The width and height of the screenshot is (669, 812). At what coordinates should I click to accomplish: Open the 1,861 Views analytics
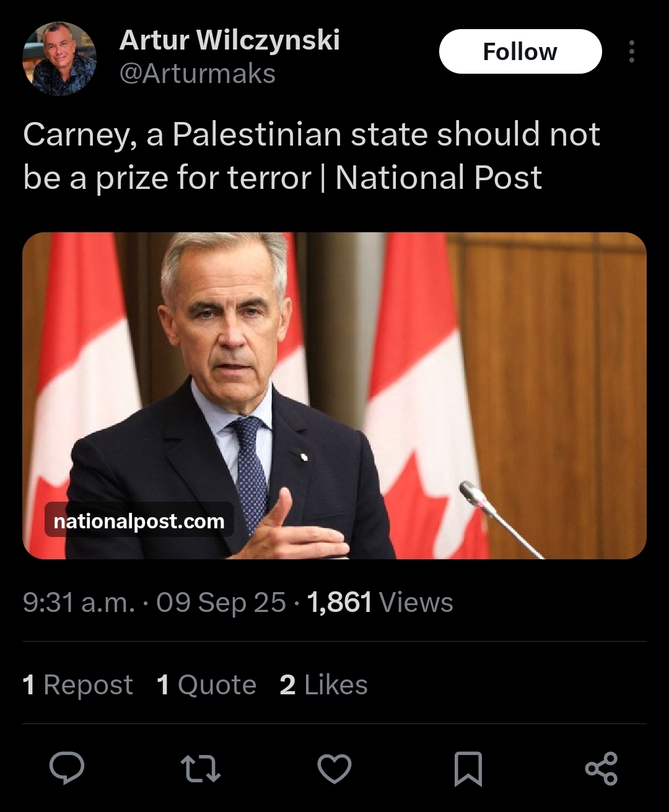click(x=380, y=602)
